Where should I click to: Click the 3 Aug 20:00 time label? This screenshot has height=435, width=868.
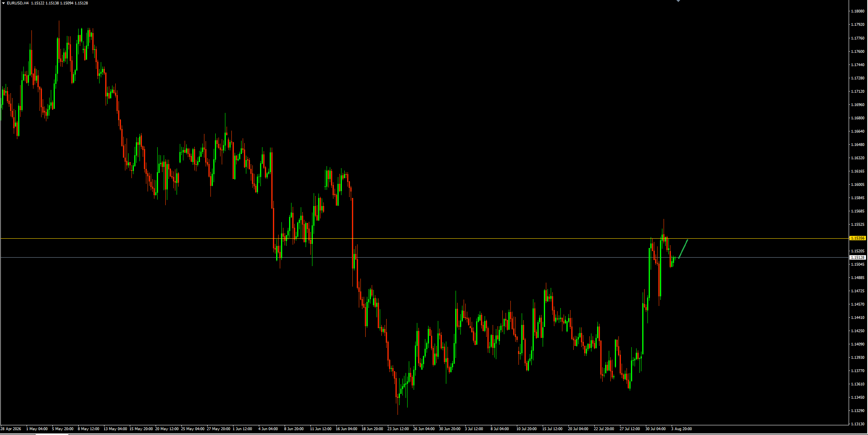pyautogui.click(x=681, y=429)
